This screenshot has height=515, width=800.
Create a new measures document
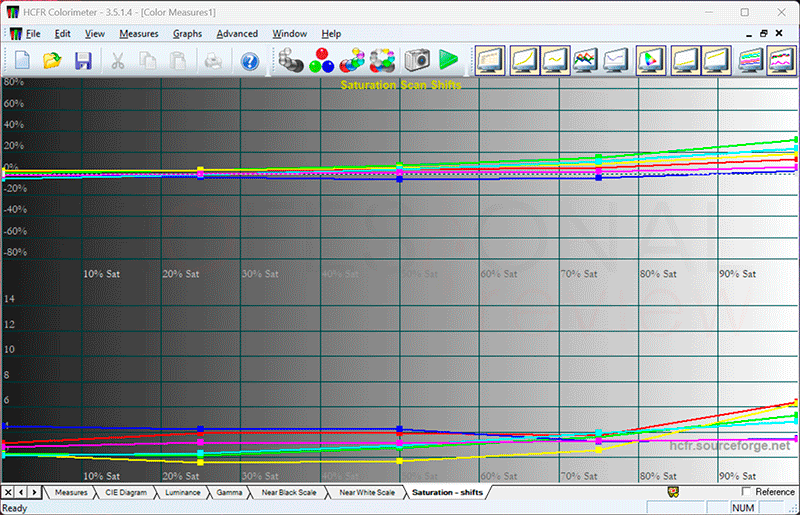coord(22,61)
